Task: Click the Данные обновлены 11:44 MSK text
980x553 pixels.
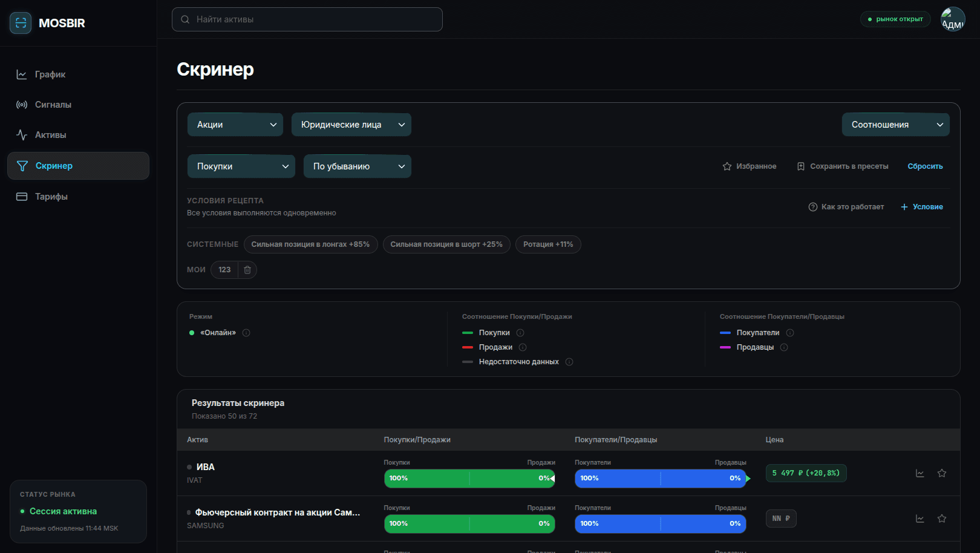Action: pos(69,528)
